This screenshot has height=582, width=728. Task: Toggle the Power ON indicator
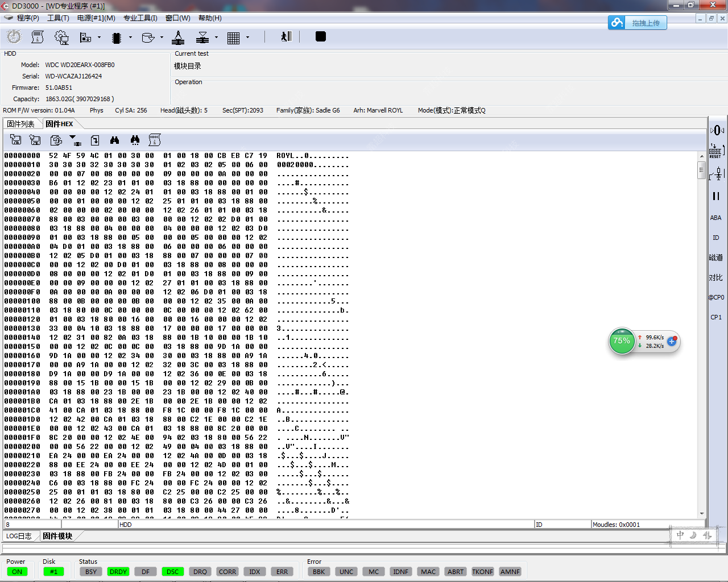point(17,572)
